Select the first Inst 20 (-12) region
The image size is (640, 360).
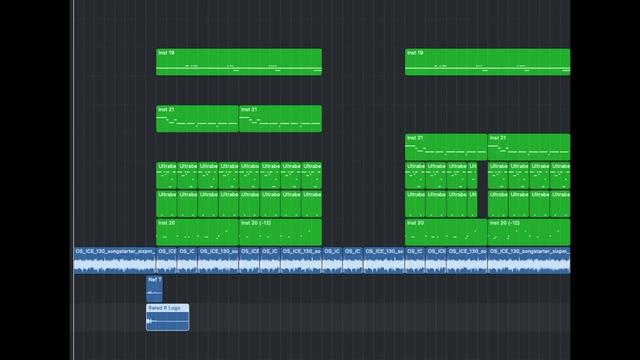[x=280, y=232]
